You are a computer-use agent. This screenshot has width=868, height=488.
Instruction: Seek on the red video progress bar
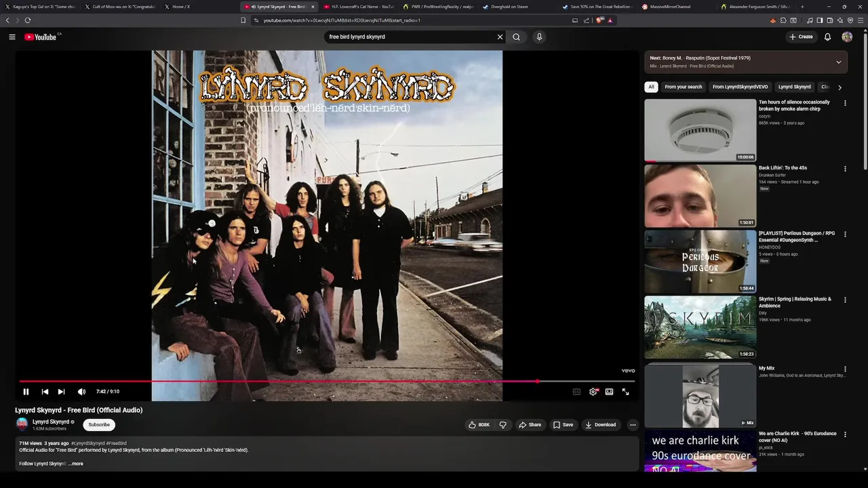(327, 382)
